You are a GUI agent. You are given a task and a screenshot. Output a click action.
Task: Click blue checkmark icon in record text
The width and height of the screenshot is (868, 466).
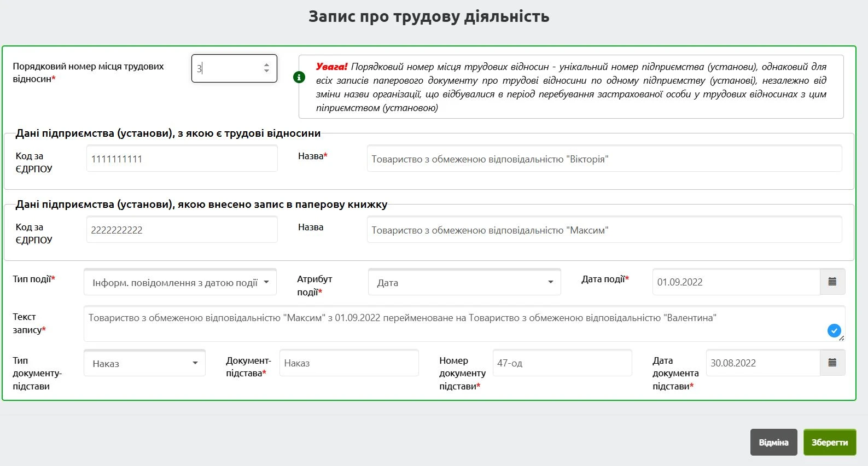click(x=834, y=330)
